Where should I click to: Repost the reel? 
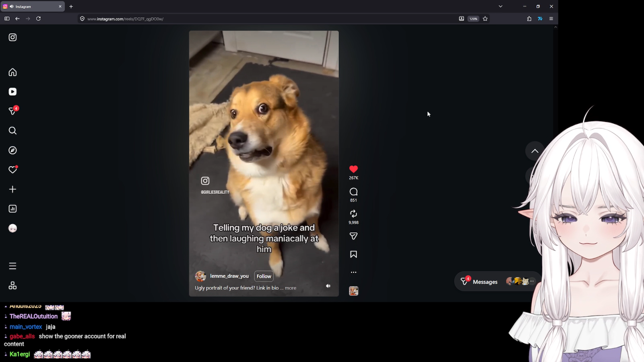click(x=353, y=214)
